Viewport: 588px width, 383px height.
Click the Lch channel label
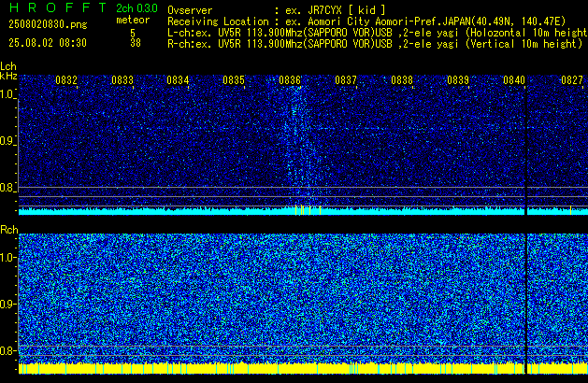coord(8,66)
